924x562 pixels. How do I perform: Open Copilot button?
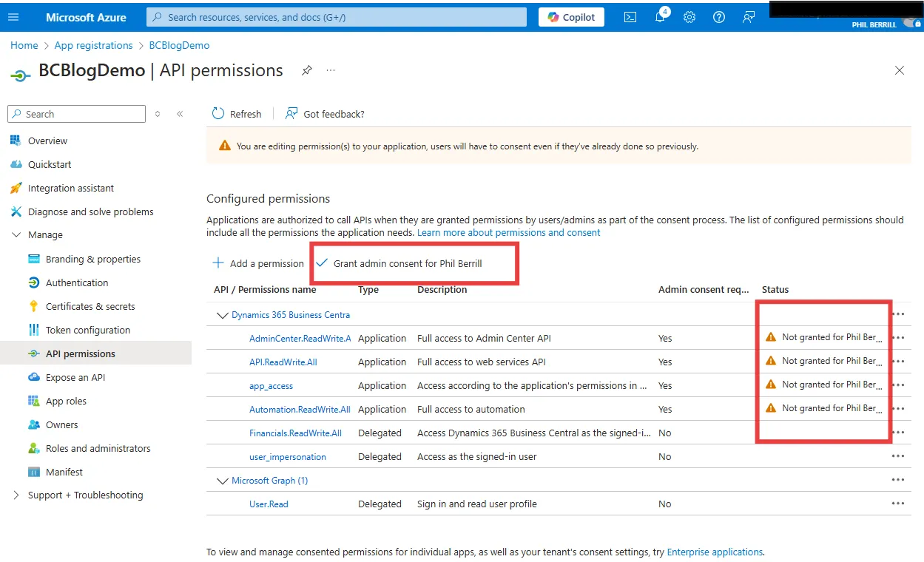571,17
